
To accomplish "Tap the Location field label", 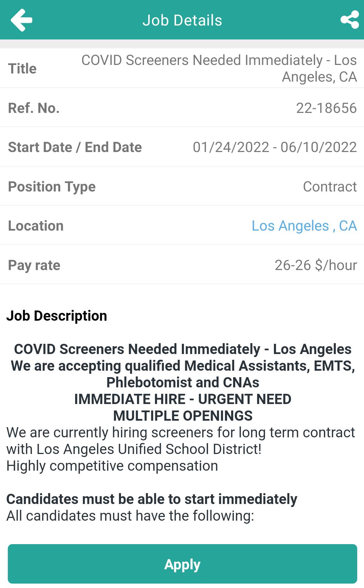I will 36,226.
